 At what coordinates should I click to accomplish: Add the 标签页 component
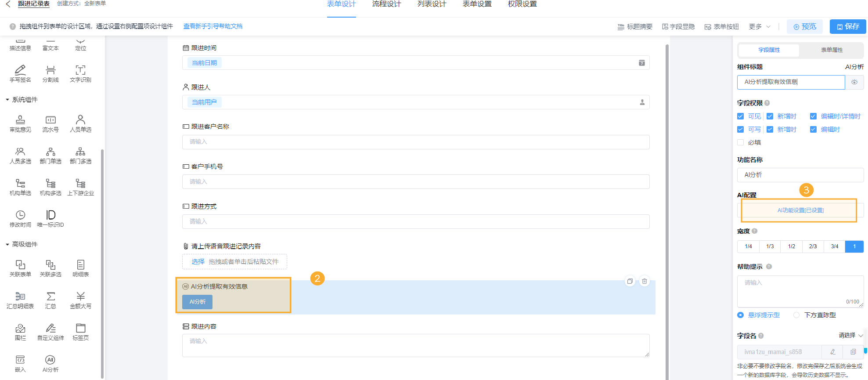pyautogui.click(x=80, y=332)
